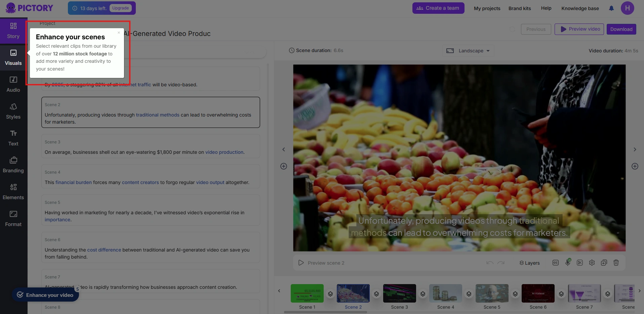This screenshot has width=644, height=314.
Task: Open the Help menu
Action: (x=546, y=8)
